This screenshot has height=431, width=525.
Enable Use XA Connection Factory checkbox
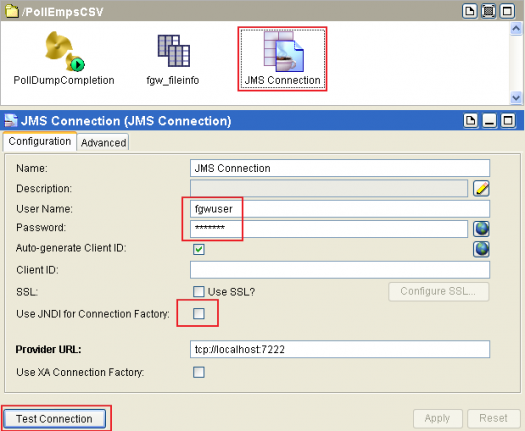click(199, 372)
